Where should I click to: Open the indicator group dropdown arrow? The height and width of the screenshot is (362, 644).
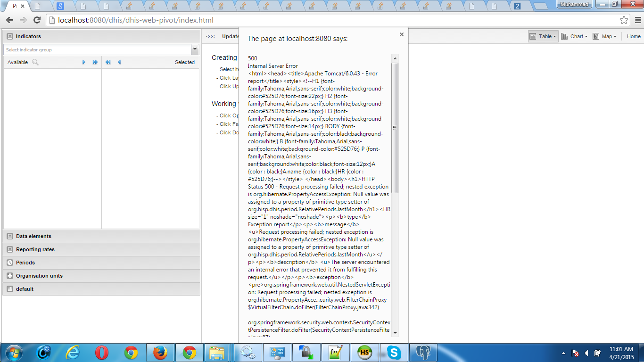(195, 49)
